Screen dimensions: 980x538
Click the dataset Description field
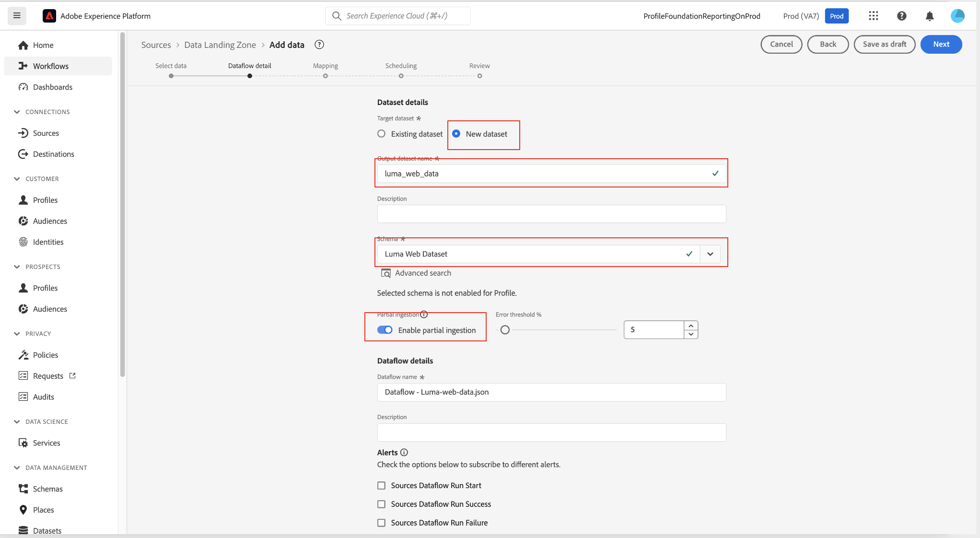(551, 214)
